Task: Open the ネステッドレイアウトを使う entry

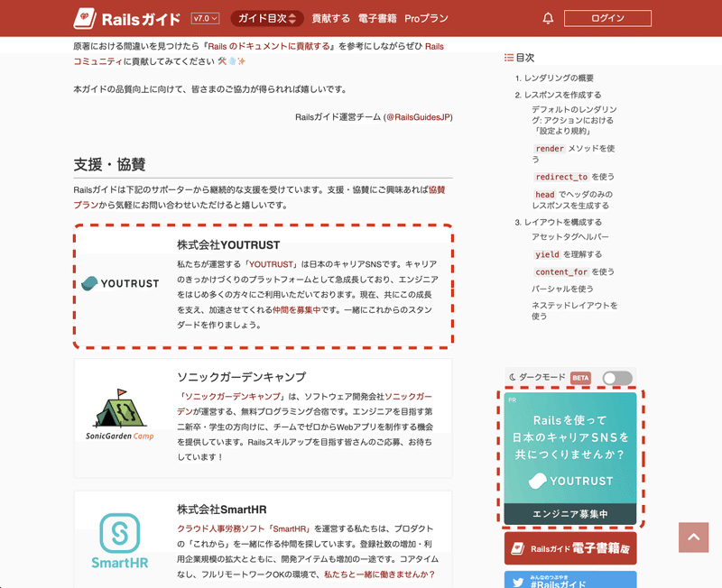Action: click(575, 310)
